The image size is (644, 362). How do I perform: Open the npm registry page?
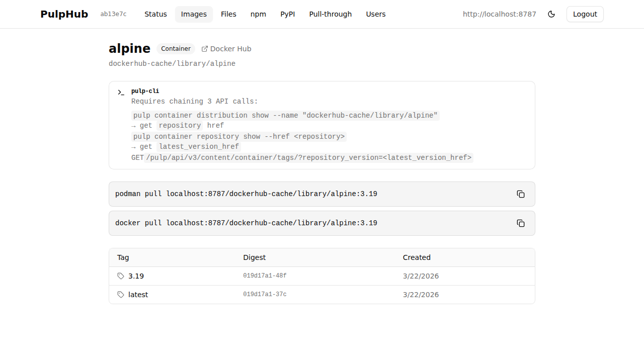(258, 14)
